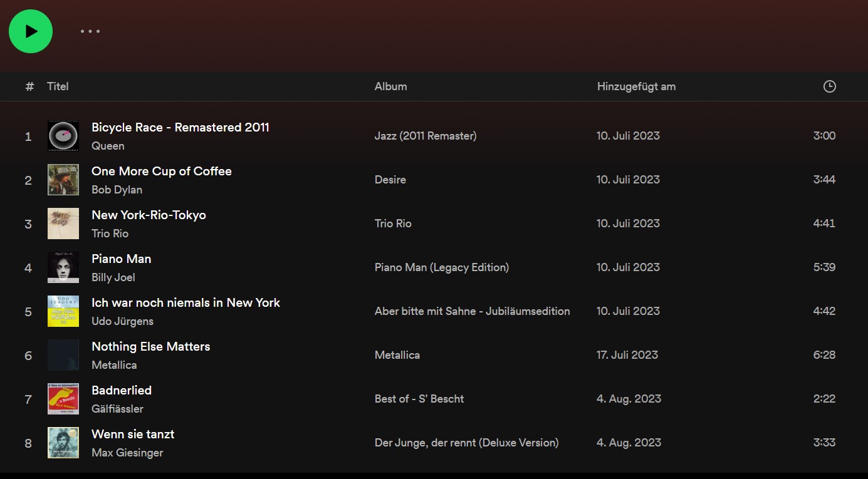Click the green Play button
Image resolution: width=868 pixels, height=479 pixels.
coord(30,31)
